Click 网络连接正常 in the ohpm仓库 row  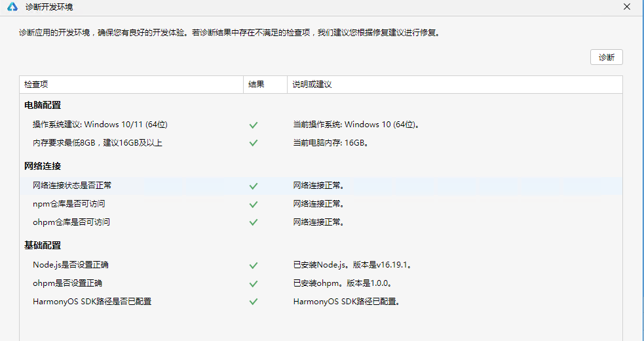(x=319, y=222)
